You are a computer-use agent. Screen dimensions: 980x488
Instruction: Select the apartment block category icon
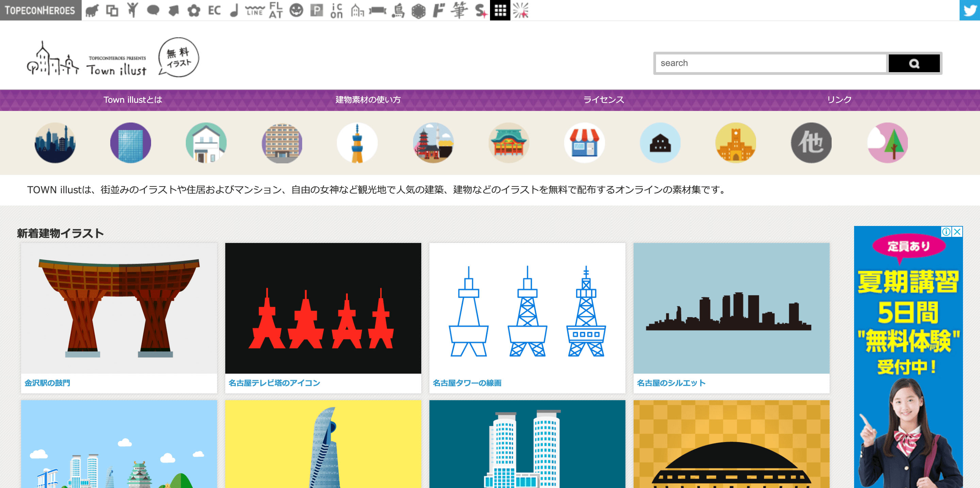282,143
